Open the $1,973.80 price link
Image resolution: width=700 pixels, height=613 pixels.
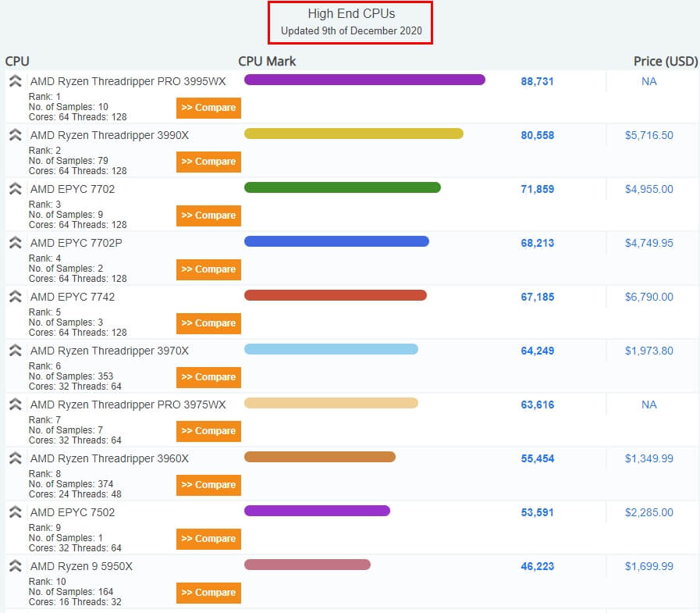coord(648,351)
